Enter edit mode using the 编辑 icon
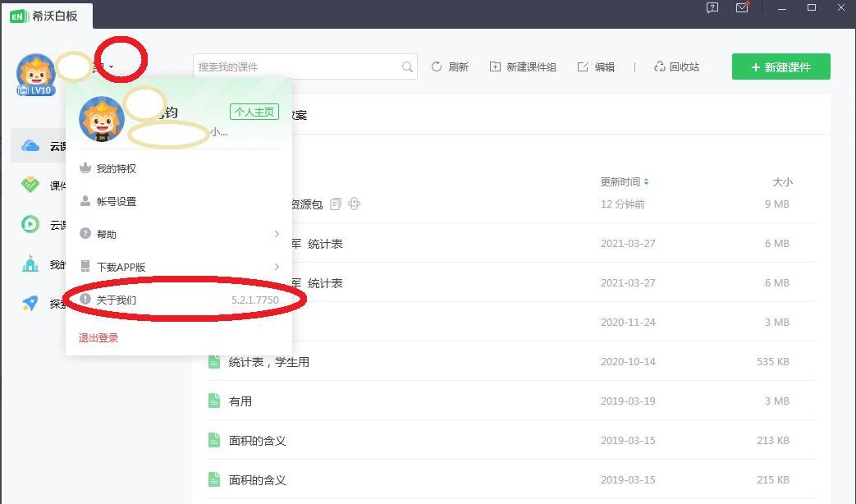 coord(597,66)
